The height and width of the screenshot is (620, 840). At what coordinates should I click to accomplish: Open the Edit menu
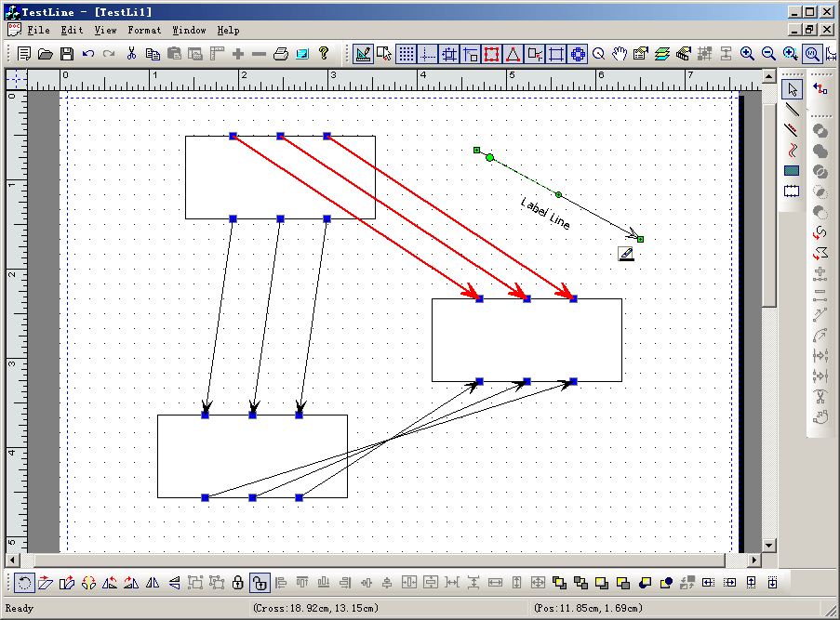click(x=72, y=30)
